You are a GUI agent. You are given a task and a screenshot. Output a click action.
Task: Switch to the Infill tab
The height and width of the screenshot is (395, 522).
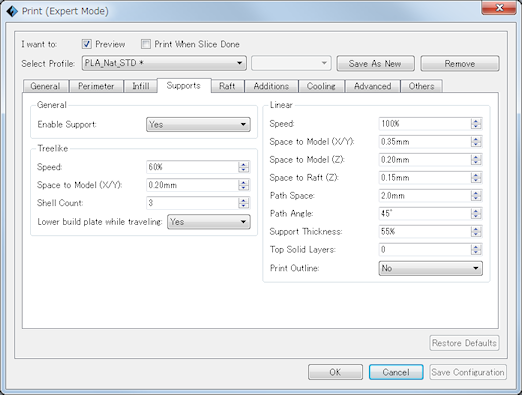click(140, 86)
